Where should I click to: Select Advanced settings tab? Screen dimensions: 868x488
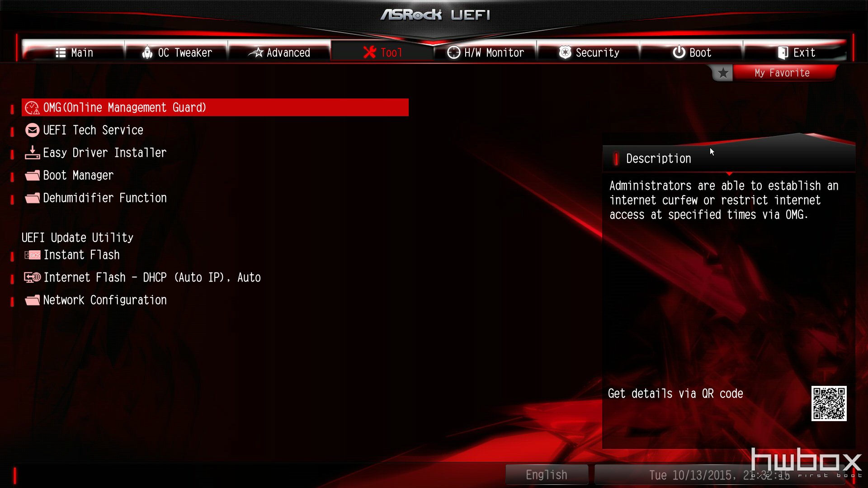pos(279,52)
